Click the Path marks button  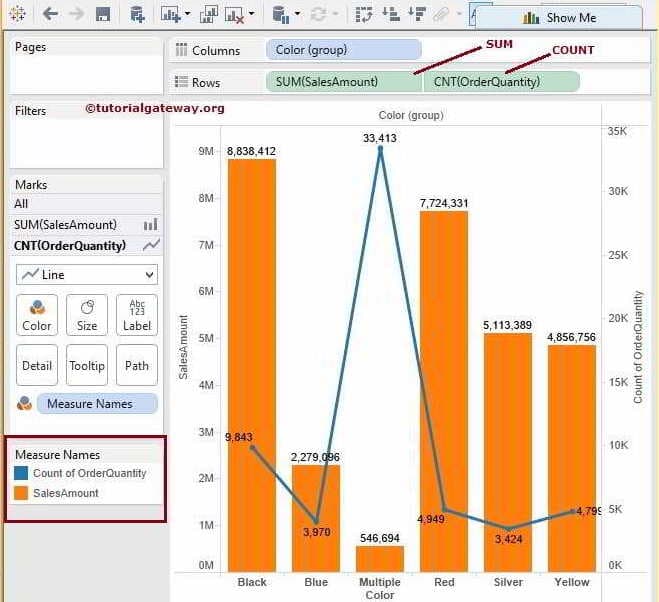click(x=137, y=365)
